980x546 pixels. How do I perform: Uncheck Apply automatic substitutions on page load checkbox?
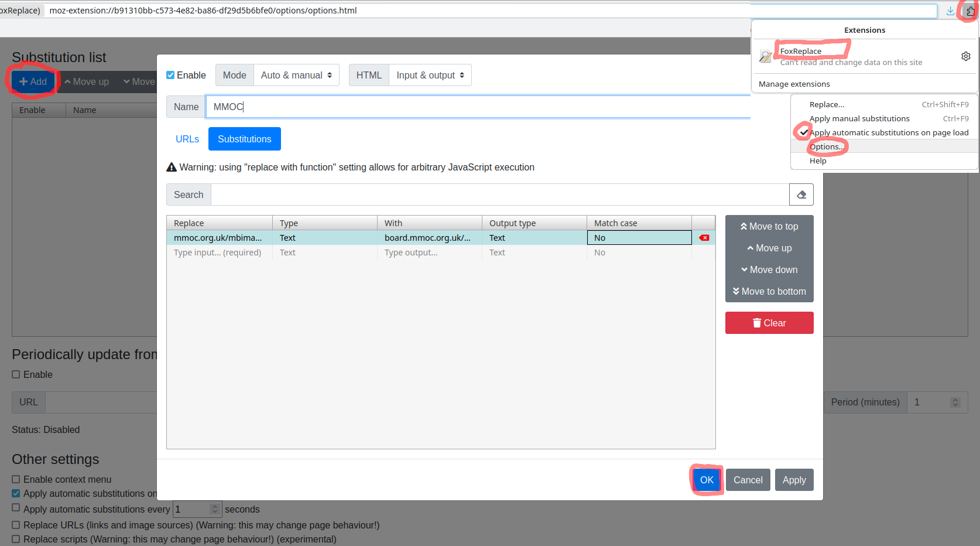(16, 493)
